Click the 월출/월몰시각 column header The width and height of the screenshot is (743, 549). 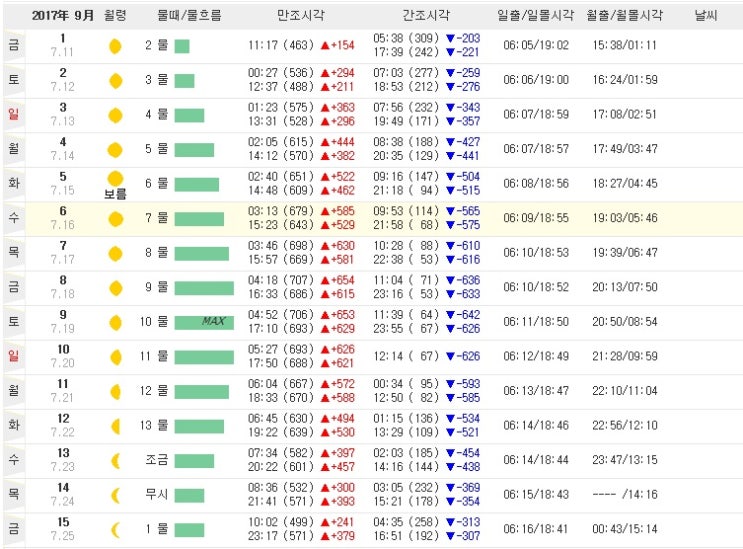(625, 16)
